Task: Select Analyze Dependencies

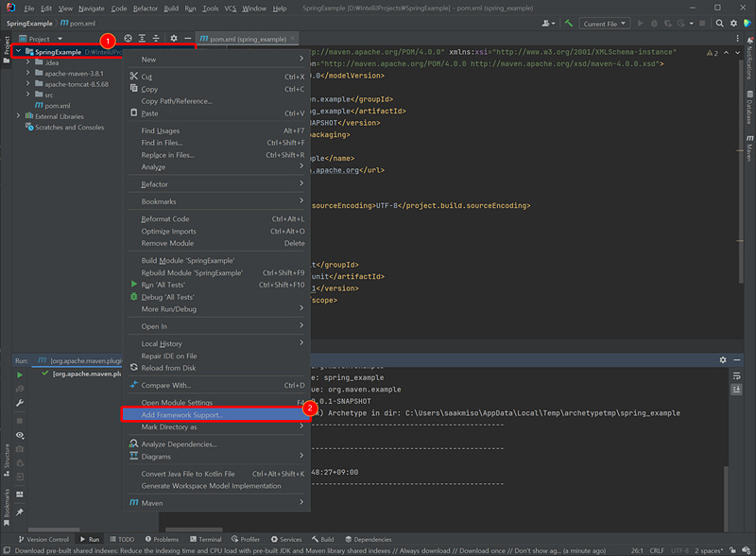Action: click(216, 444)
